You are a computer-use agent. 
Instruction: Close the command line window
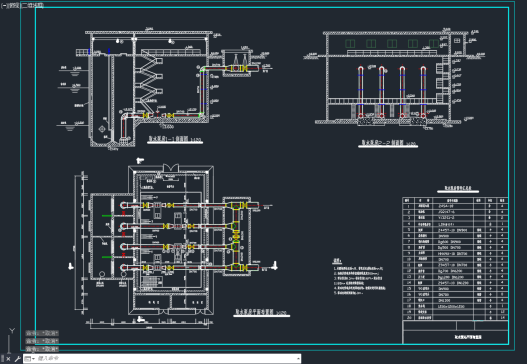[8, 359]
